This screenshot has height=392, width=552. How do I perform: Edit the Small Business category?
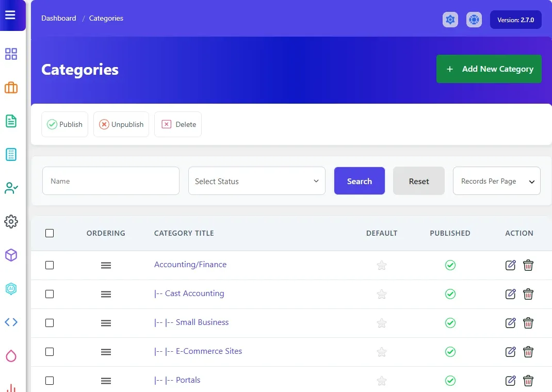(x=510, y=323)
